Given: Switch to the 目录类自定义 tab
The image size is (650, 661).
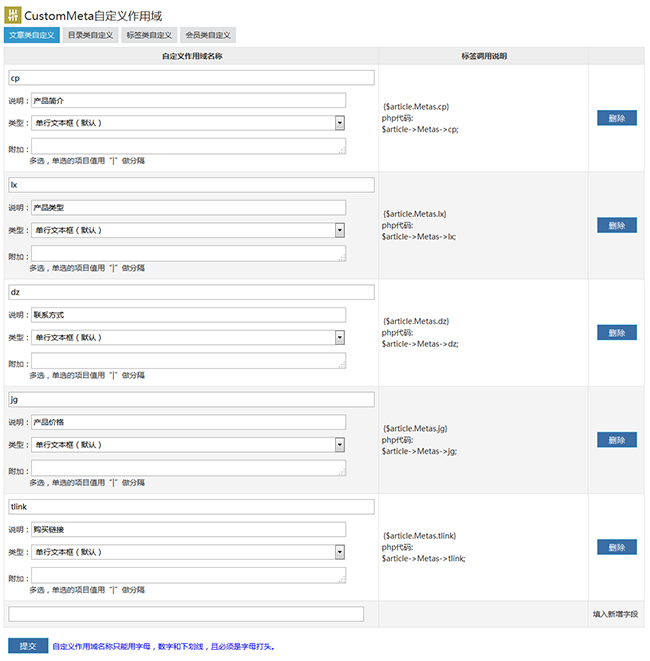Looking at the screenshot, I should (x=90, y=35).
